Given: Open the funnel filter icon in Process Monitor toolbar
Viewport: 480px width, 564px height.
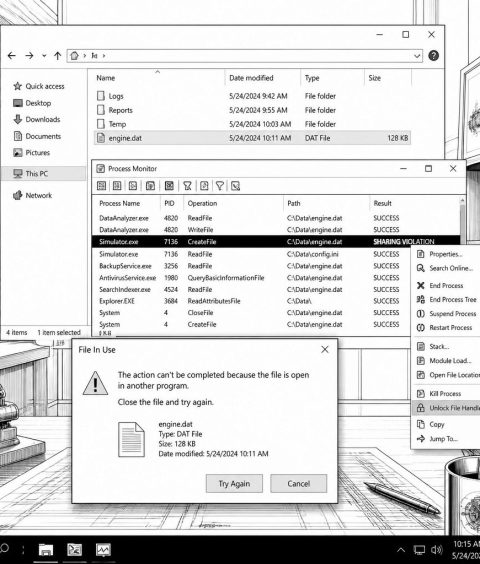Looking at the screenshot, I should 219,186.
